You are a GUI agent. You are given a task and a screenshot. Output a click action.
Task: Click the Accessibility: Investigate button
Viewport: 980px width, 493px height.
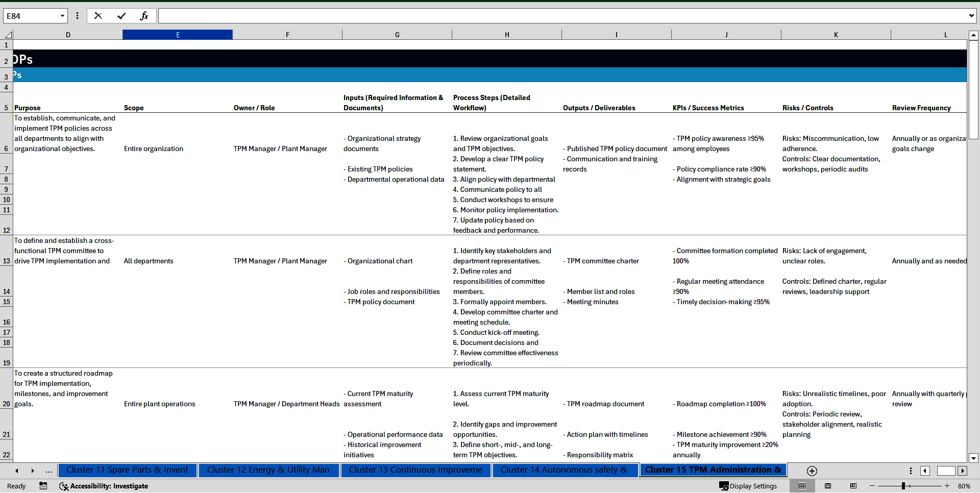(104, 486)
